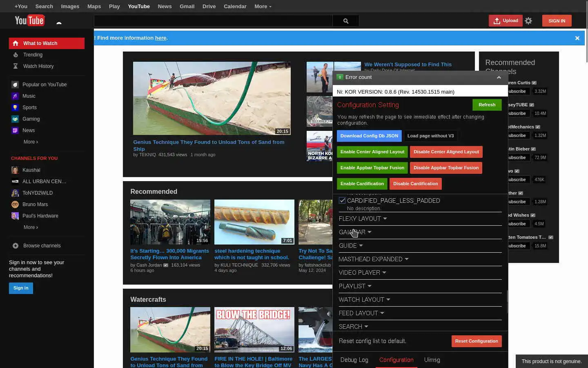
Task: Click the YouTube logo
Action: coord(29,20)
